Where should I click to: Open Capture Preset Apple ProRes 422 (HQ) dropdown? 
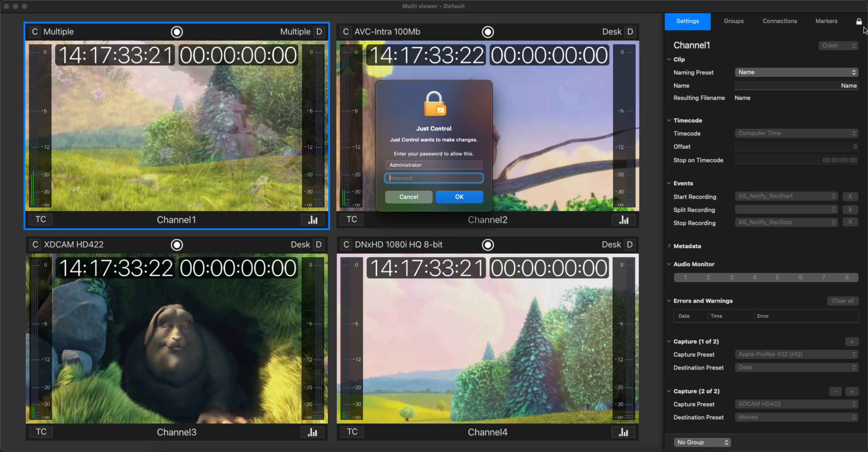pos(797,354)
